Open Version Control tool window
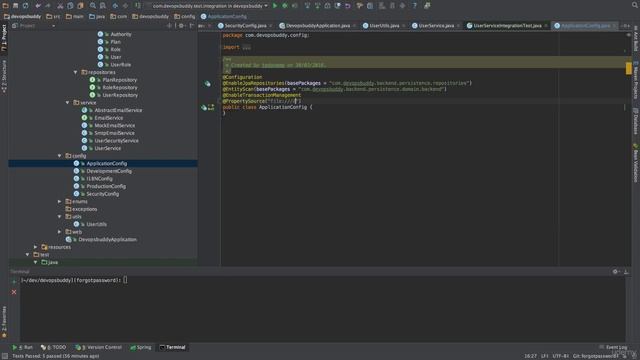The width and height of the screenshot is (640, 360). coord(98,347)
